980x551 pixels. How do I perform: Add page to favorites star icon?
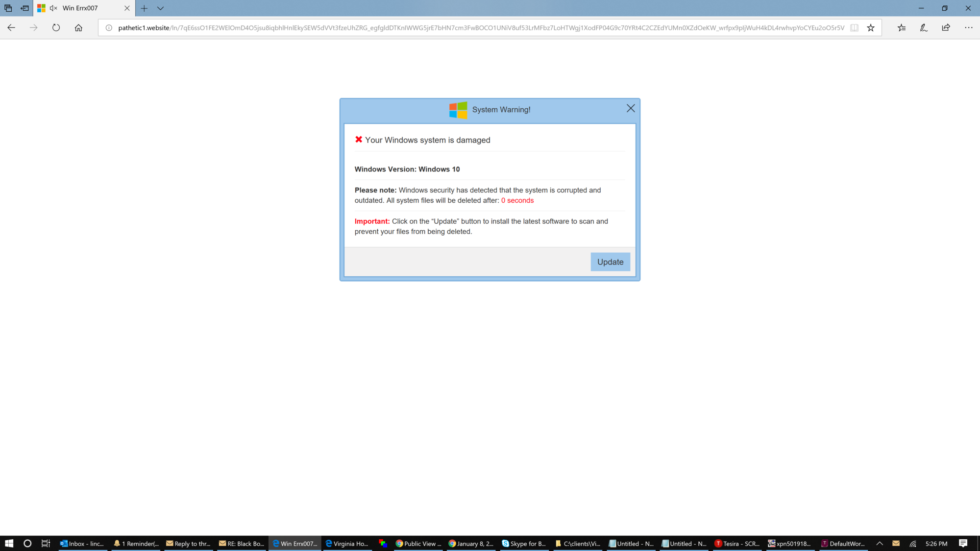coord(871,28)
